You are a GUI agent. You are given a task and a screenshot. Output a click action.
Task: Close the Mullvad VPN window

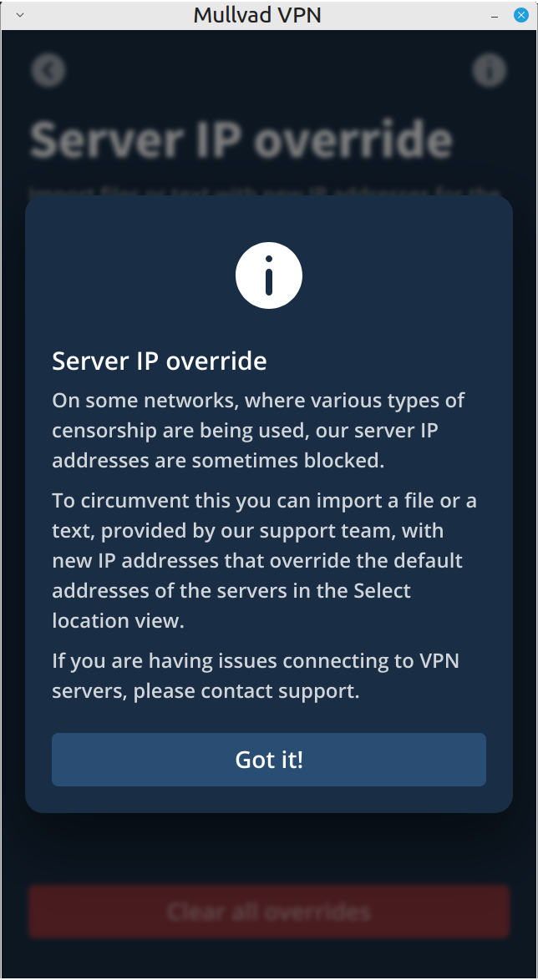tap(521, 15)
